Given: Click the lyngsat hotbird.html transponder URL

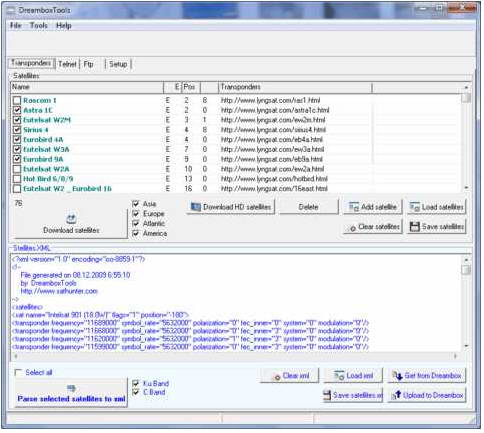Looking at the screenshot, I should pos(274,179).
